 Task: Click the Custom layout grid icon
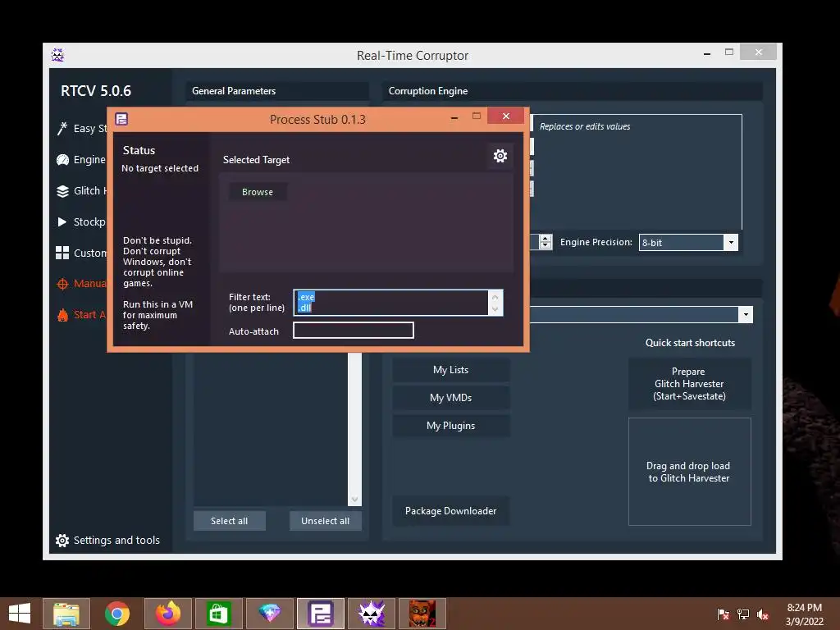point(62,253)
